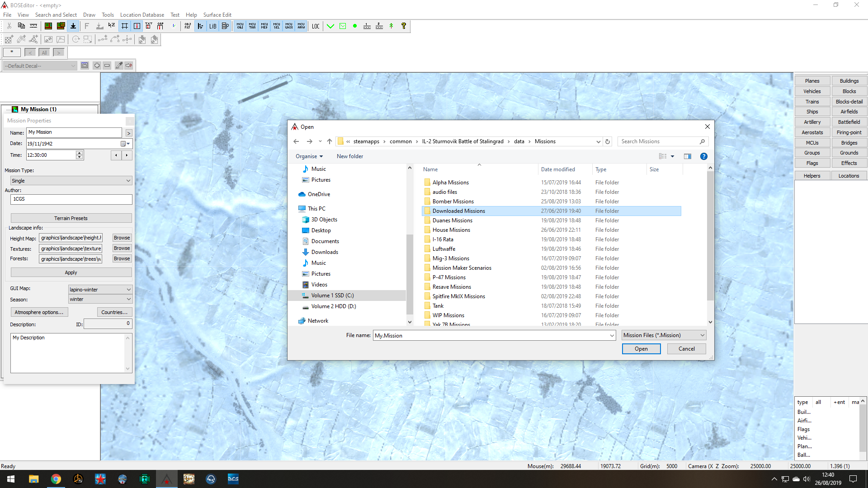Toggle the MCU TAR target links button

coord(252,26)
